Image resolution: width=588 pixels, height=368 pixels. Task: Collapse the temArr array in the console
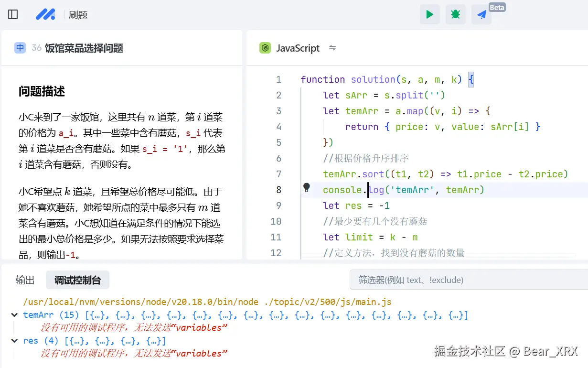pyautogui.click(x=14, y=315)
